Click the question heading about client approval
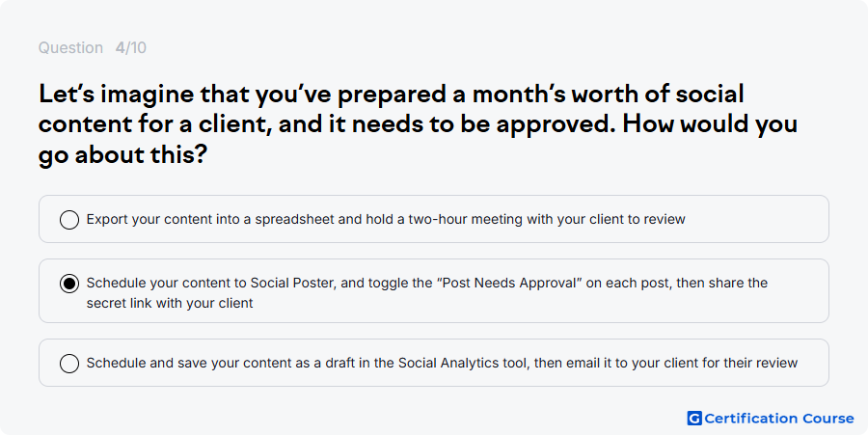The width and height of the screenshot is (868, 435). click(x=418, y=124)
